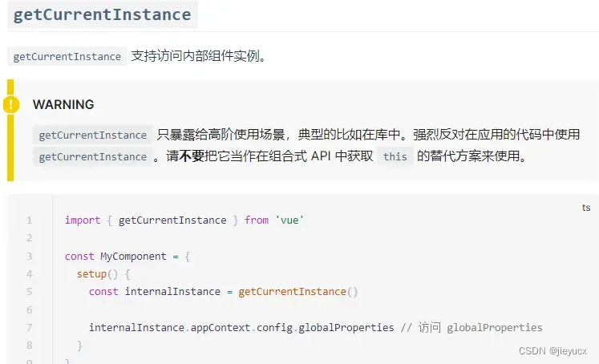Click the yellow warning exclamation icon
The width and height of the screenshot is (599, 364).
11,104
